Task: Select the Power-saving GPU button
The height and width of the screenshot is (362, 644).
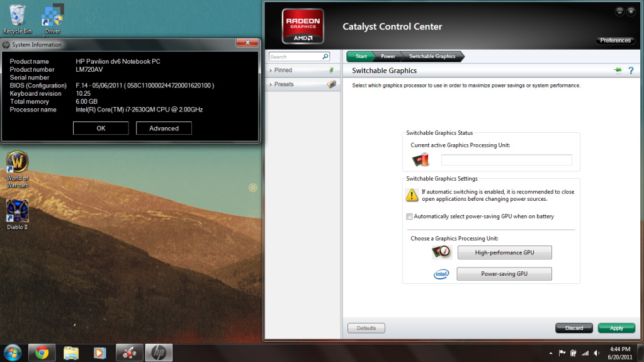Action: pos(504,274)
